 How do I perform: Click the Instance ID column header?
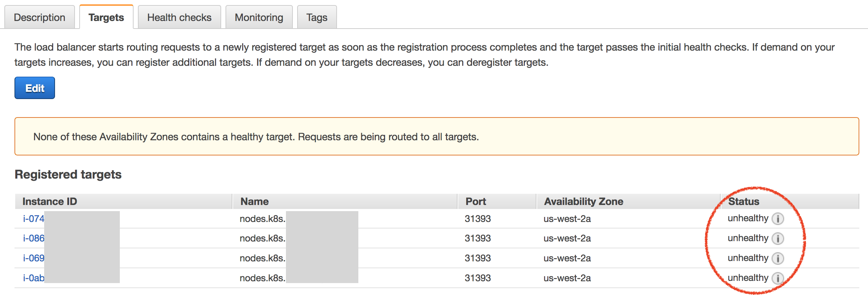(x=123, y=201)
